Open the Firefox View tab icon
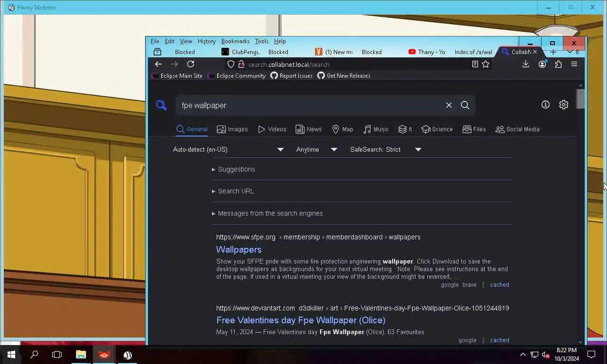 tap(157, 52)
